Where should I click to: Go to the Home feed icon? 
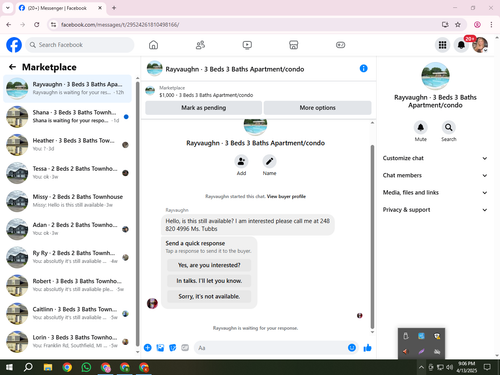click(153, 45)
